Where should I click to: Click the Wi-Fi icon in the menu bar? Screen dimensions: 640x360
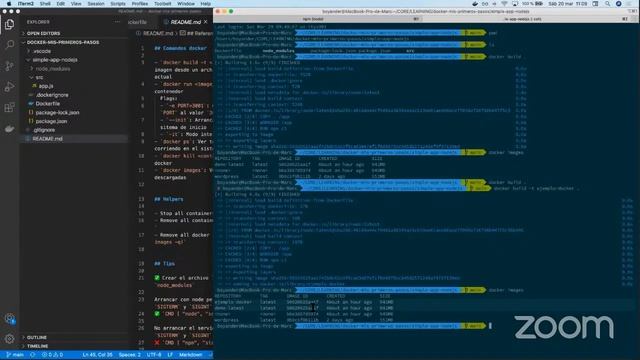(x=504, y=4)
